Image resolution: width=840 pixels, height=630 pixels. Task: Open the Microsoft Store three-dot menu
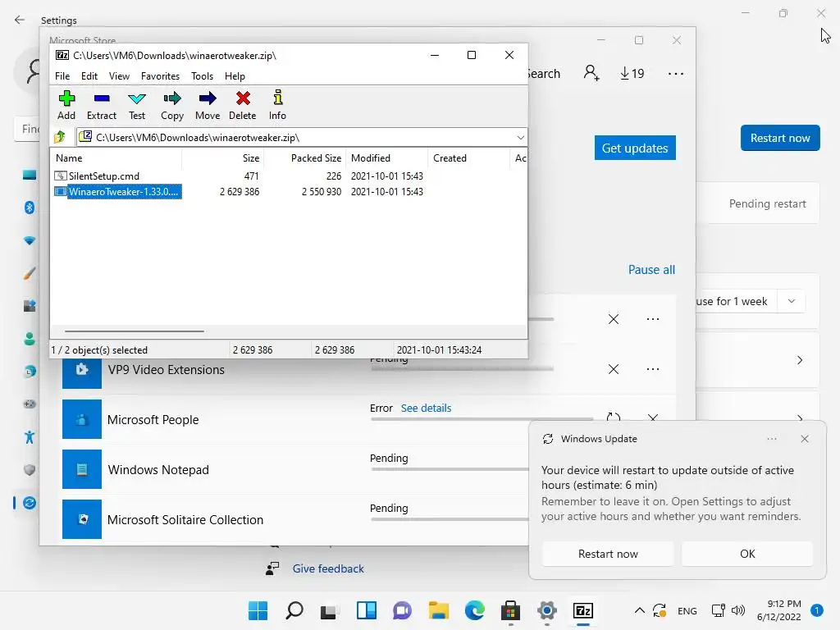coord(676,73)
